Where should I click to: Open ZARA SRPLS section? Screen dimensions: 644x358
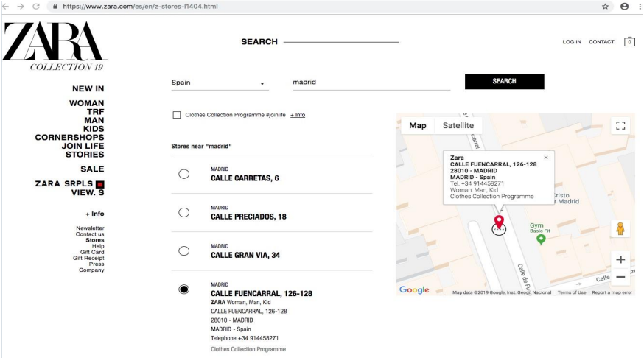pos(64,183)
